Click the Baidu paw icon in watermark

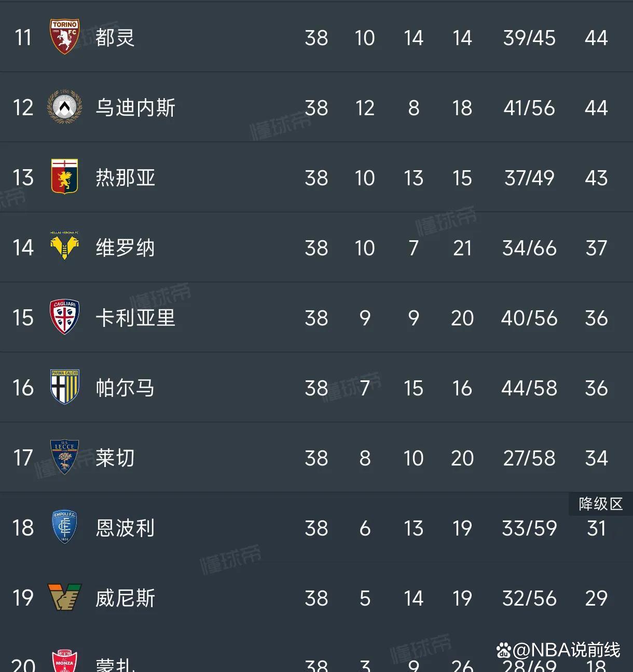[x=502, y=648]
